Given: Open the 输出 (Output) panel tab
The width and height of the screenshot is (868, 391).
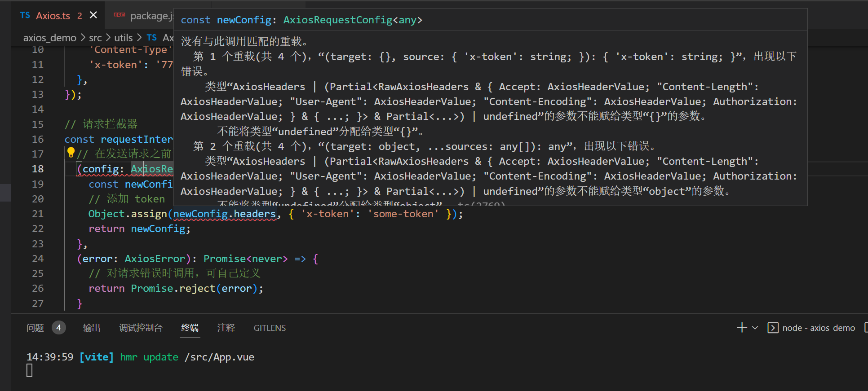Looking at the screenshot, I should point(92,328).
